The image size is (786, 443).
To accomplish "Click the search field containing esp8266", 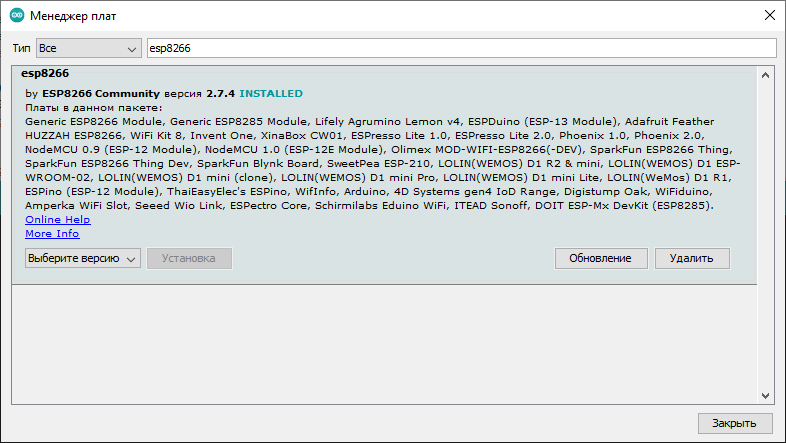I will (460, 48).
